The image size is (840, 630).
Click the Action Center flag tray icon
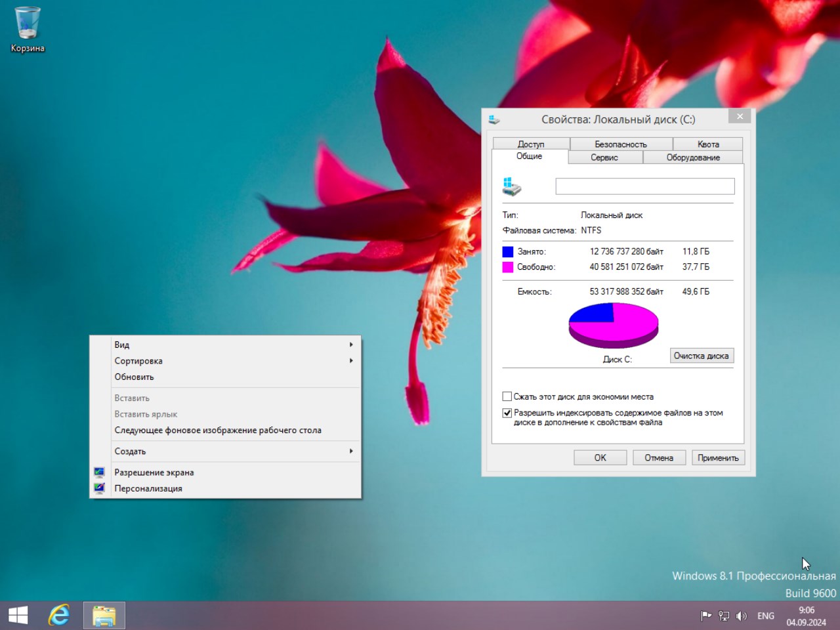[x=706, y=616]
